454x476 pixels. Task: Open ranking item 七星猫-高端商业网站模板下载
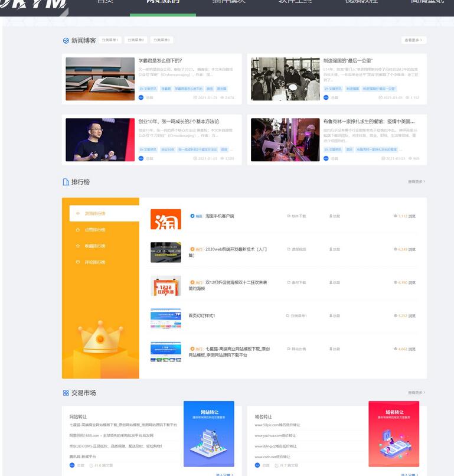point(230,352)
